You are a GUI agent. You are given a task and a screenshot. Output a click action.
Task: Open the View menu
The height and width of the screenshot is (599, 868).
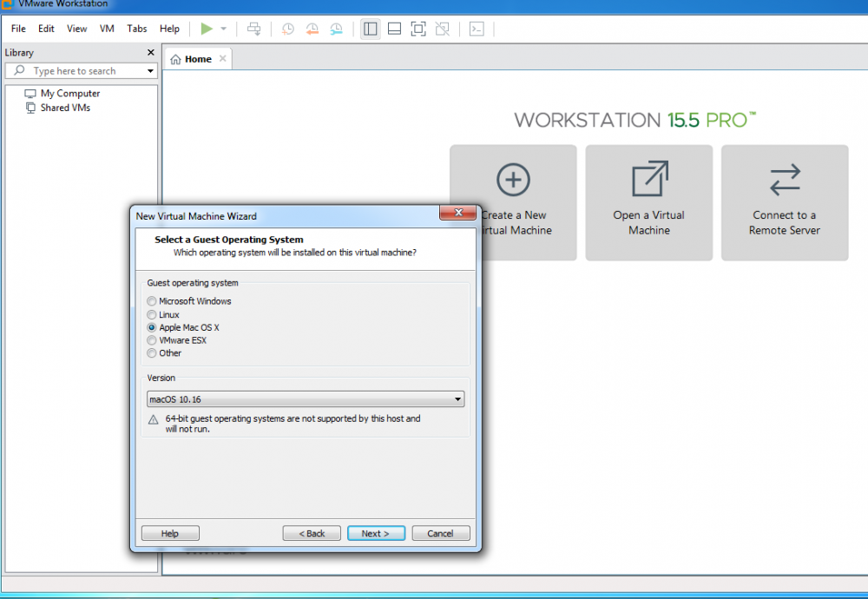coord(77,29)
